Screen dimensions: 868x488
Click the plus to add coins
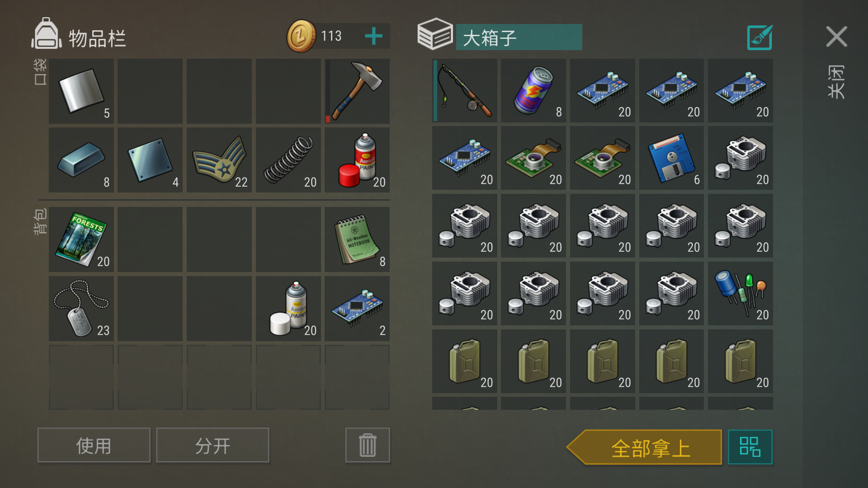373,36
